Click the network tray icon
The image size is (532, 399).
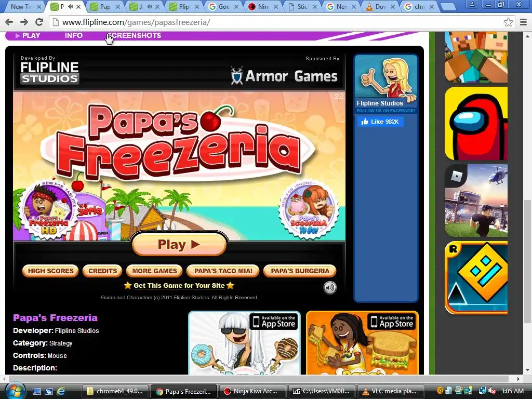(482, 391)
